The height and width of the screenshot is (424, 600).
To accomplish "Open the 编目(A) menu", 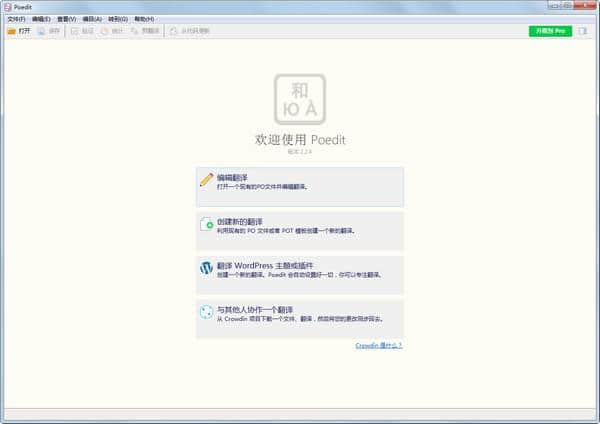I will pos(92,19).
